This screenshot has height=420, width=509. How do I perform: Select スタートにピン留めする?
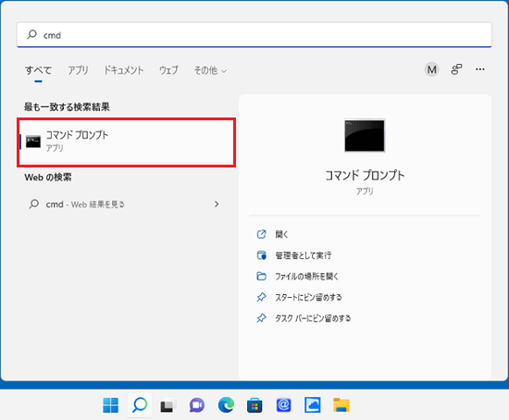pos(308,297)
